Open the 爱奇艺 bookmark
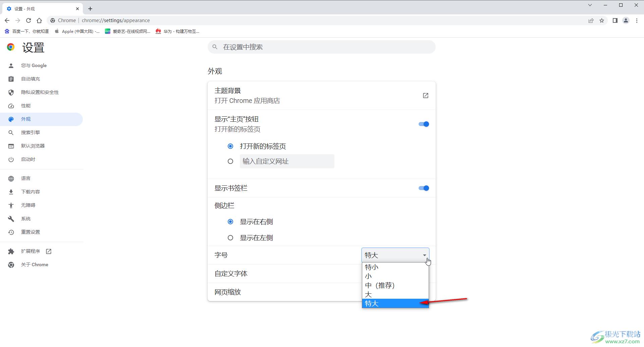The height and width of the screenshot is (347, 644). point(127,31)
